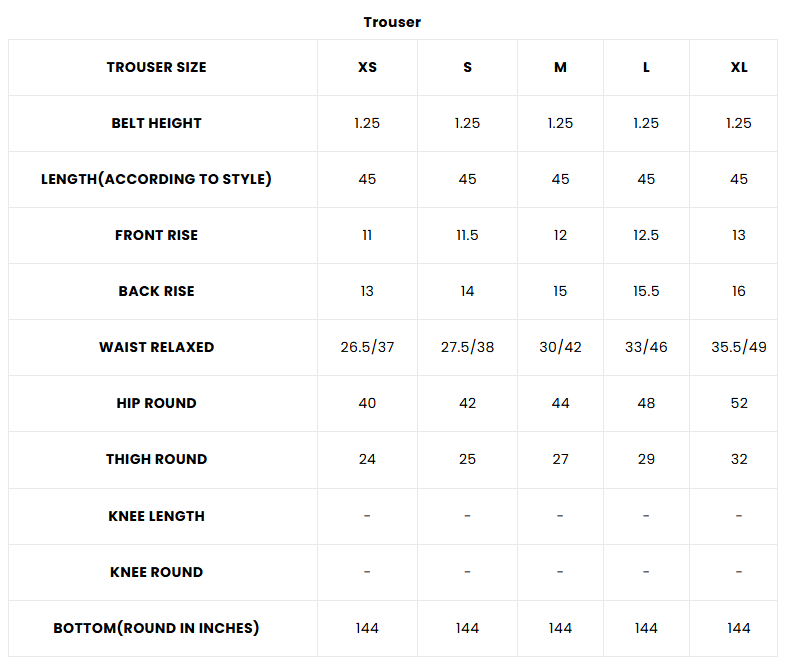
Task: Select the XL size column header
Action: click(x=738, y=67)
